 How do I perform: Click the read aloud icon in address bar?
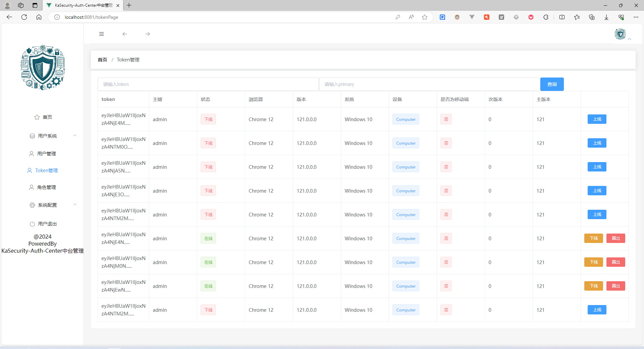[411, 17]
